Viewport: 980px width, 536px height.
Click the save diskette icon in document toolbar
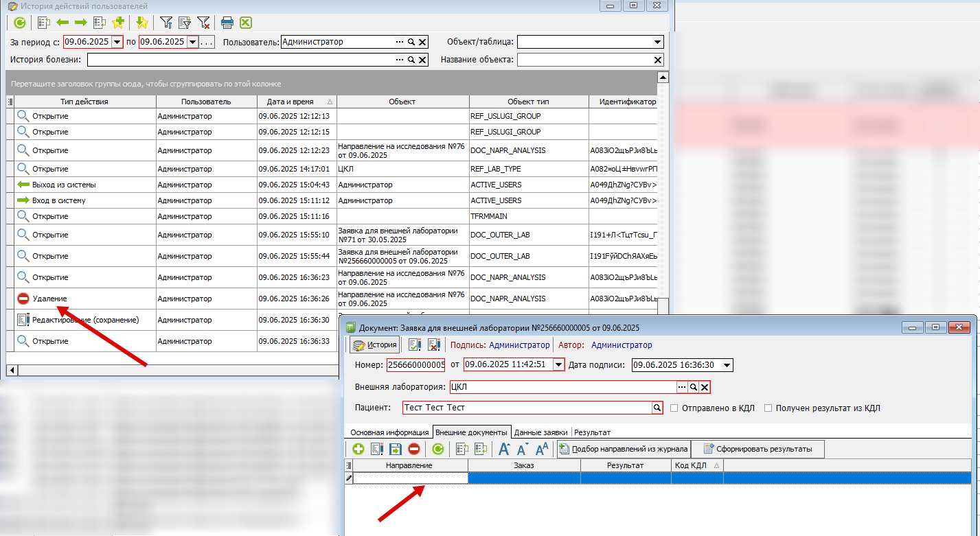coord(396,449)
